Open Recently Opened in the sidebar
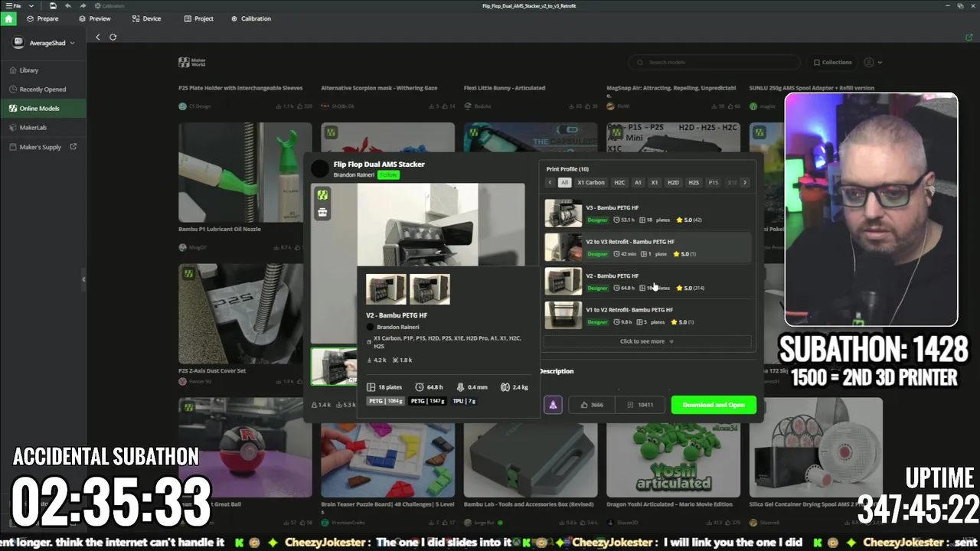Image resolution: width=980 pixels, height=551 pixels. point(43,89)
